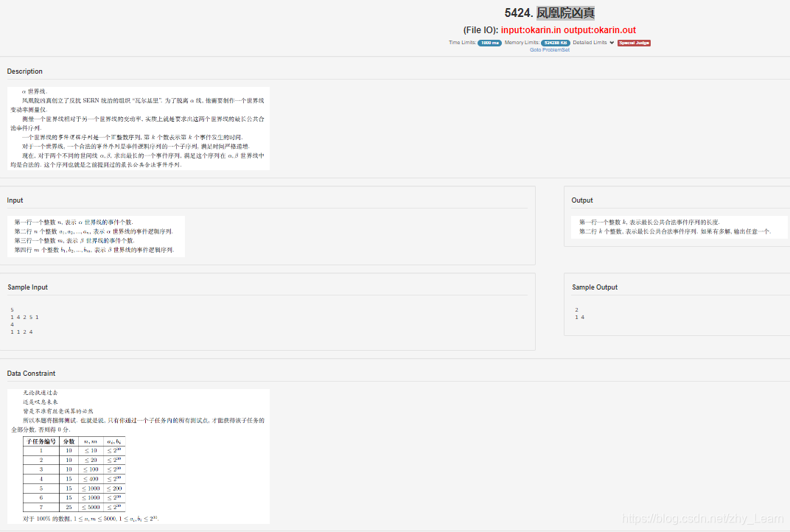Click the '≤ 100' cell in subtask 3 row
This screenshot has height=532, width=790.
pyautogui.click(x=91, y=469)
